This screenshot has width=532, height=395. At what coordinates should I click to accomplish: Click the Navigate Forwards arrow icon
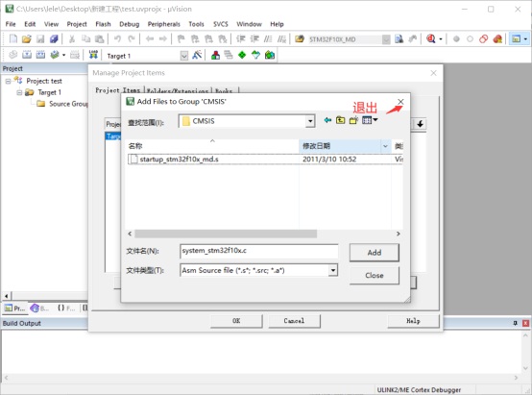pos(163,39)
